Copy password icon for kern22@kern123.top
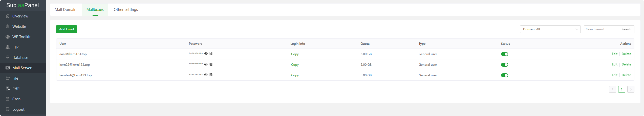 [x=211, y=64]
